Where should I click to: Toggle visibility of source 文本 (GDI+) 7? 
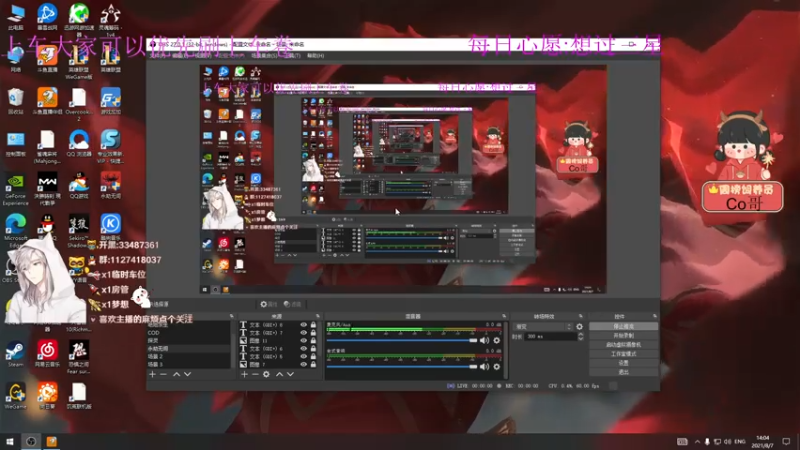coord(304,333)
